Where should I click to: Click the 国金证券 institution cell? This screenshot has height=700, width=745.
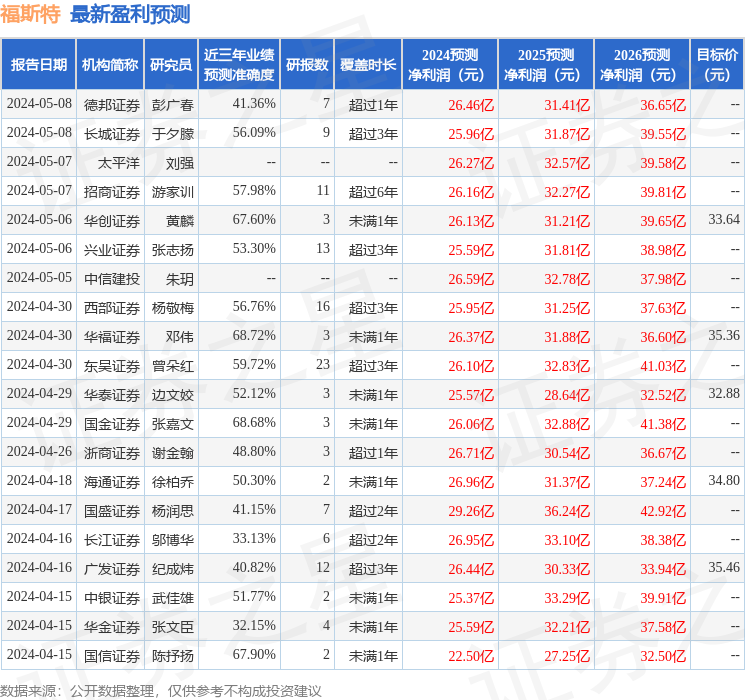[x=112, y=424]
